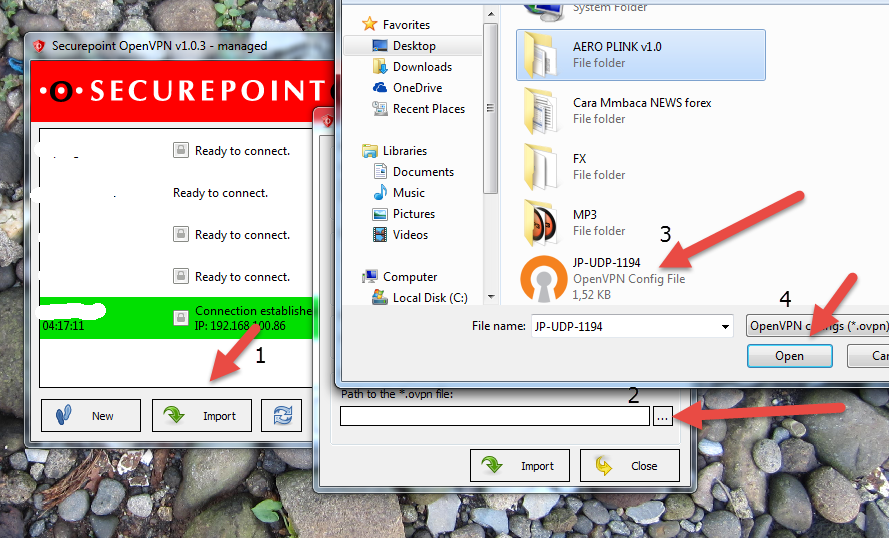
Task: Click the '1,52 KB' file size text
Action: [x=591, y=295]
